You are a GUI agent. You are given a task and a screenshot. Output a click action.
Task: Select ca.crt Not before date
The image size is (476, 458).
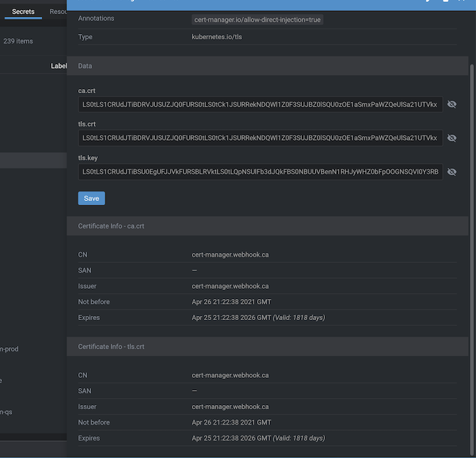click(x=231, y=302)
